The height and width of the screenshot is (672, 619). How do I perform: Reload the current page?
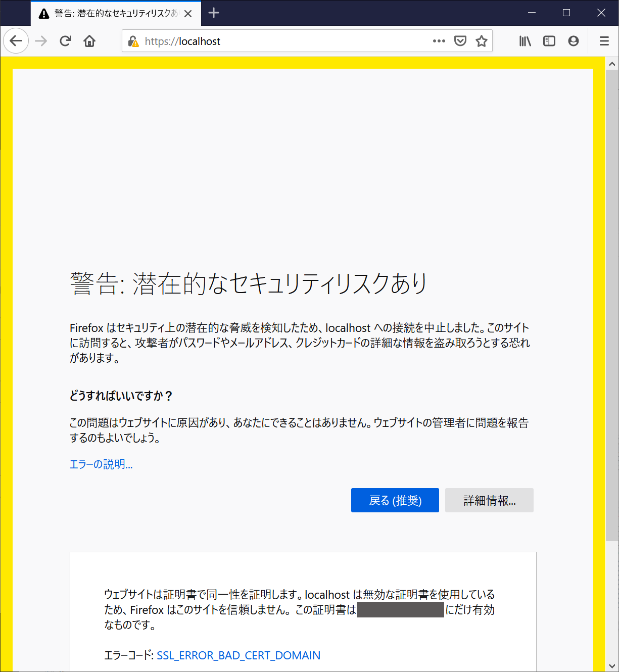[x=65, y=41]
